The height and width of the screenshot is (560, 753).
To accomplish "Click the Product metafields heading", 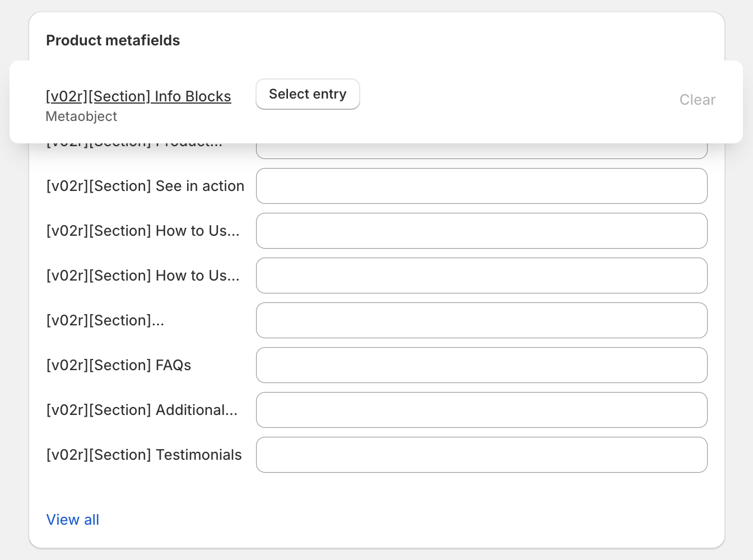I will [113, 40].
